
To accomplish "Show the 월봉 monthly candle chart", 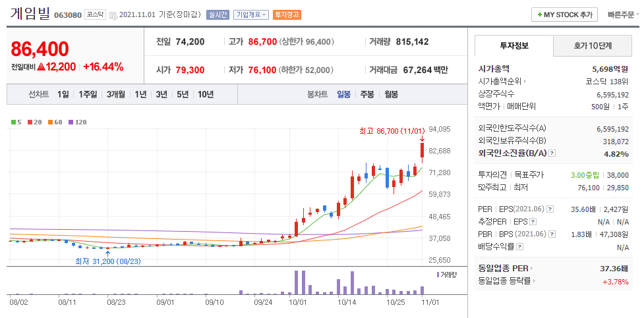I will pos(391,94).
